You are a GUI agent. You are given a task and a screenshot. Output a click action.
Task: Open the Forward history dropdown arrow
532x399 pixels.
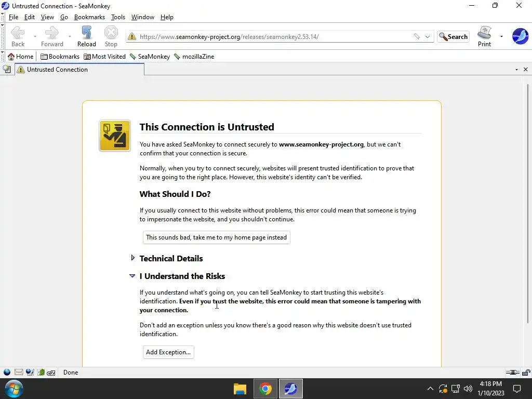pyautogui.click(x=70, y=36)
